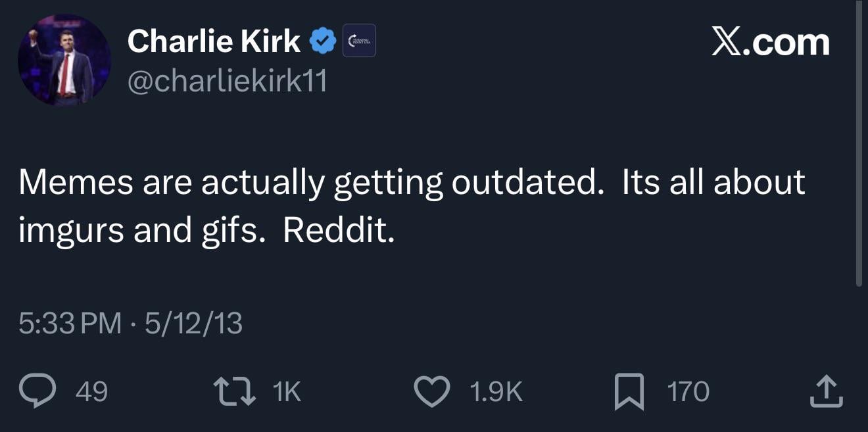868x432 pixels.
Task: Click the ".com" watermark text
Action: (x=788, y=43)
